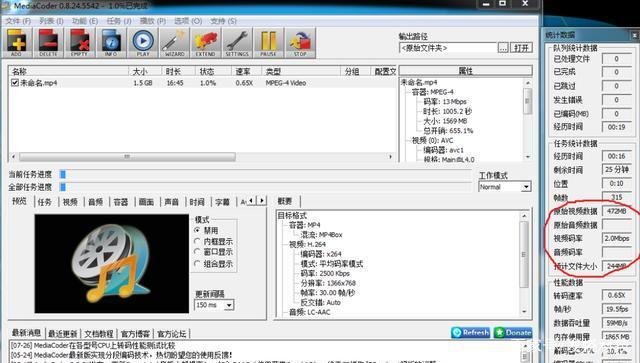Open the 选项 (O) menu

pyautogui.click(x=188, y=21)
